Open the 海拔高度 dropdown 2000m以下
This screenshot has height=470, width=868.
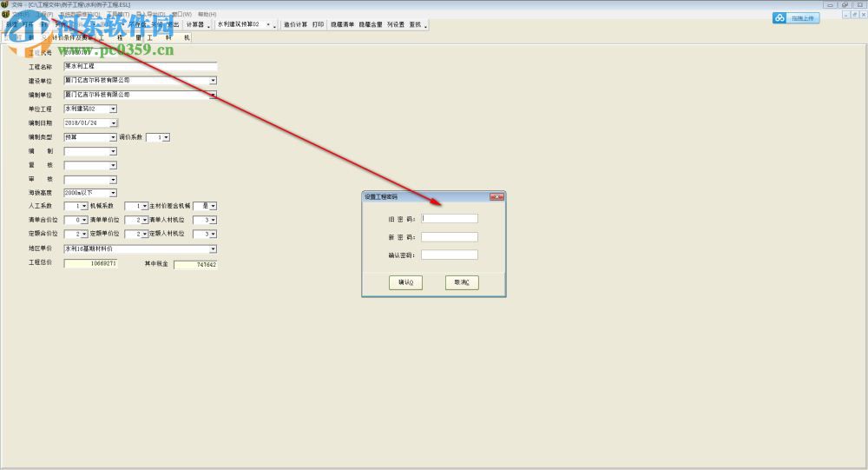114,193
